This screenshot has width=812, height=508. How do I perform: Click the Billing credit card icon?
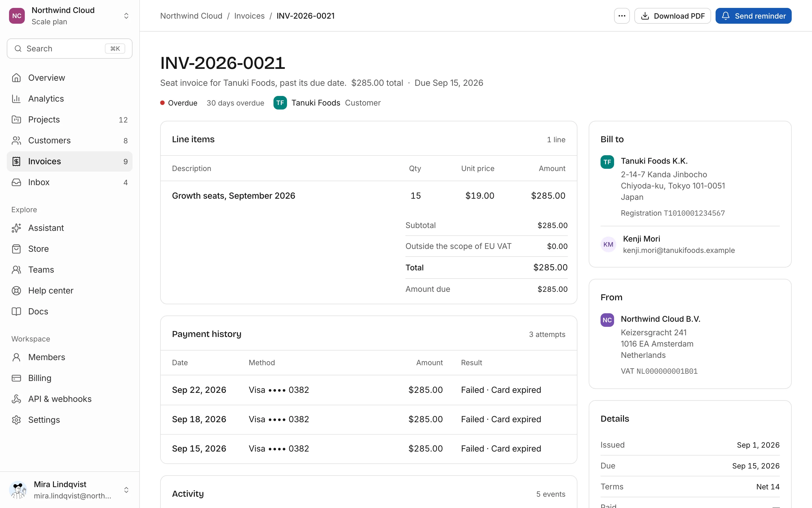(16, 378)
